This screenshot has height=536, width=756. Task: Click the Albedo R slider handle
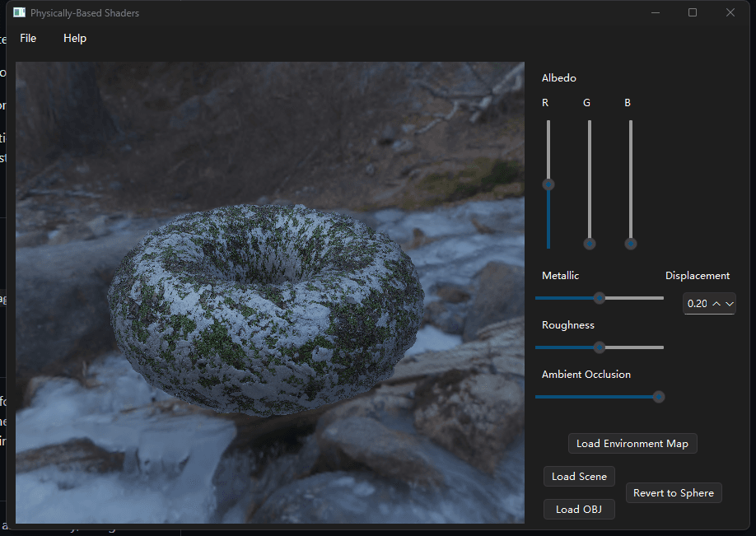[548, 184]
